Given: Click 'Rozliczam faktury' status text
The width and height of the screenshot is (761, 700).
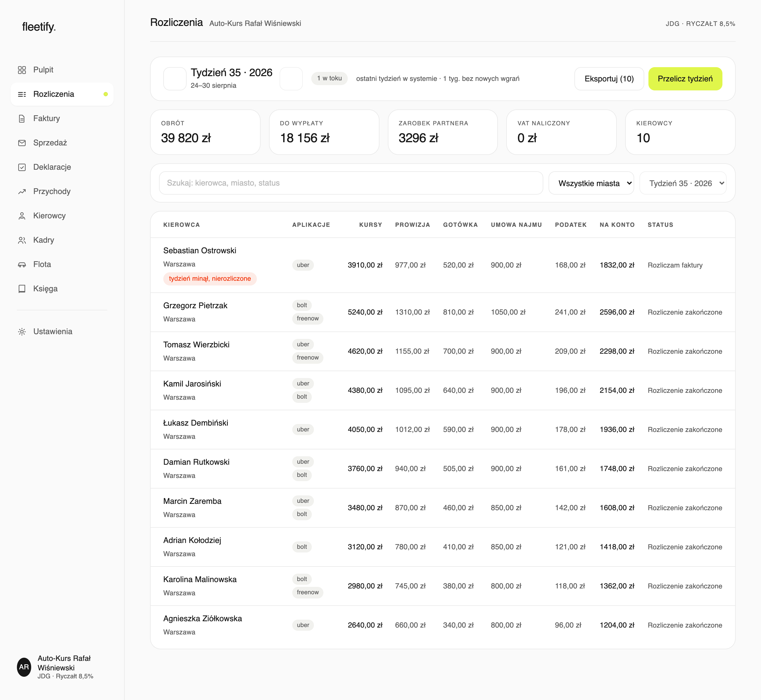Looking at the screenshot, I should 675,265.
